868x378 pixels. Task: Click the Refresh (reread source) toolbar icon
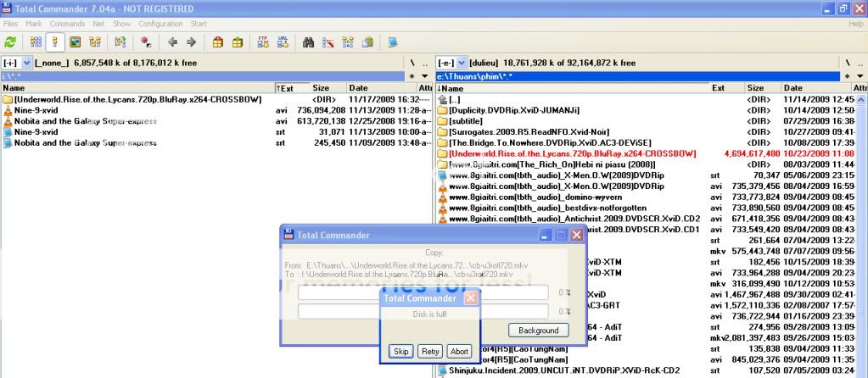point(10,41)
